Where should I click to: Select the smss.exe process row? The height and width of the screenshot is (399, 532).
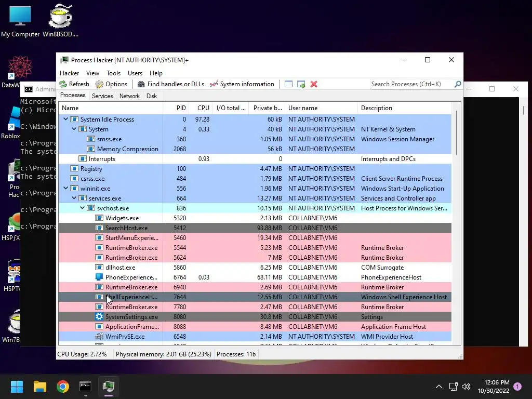pos(255,139)
